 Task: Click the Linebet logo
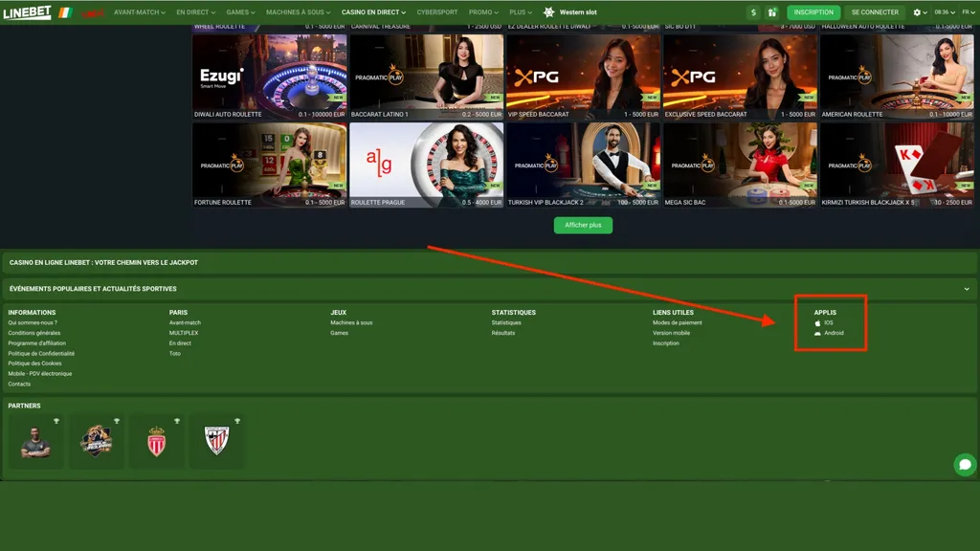tap(27, 12)
